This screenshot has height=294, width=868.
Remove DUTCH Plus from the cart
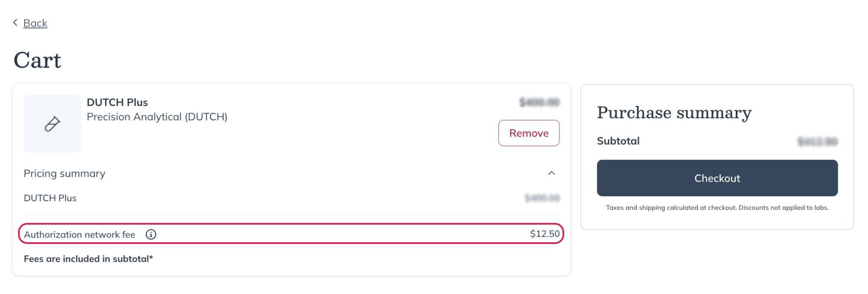[x=529, y=133]
